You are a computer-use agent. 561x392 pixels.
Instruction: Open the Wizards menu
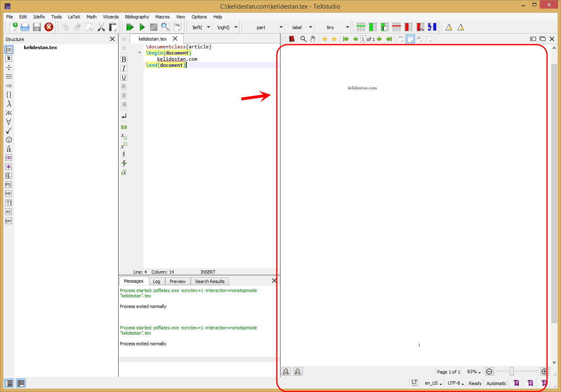point(111,17)
